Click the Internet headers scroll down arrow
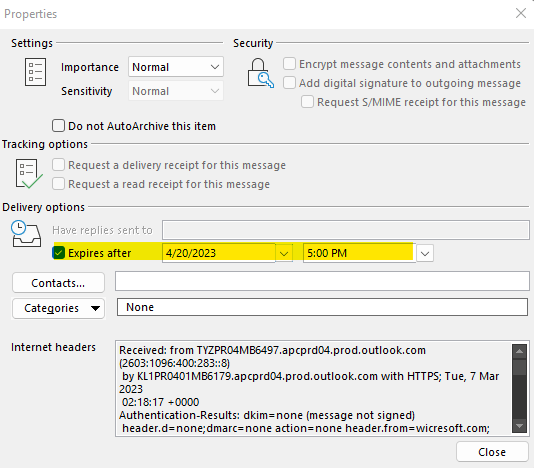 [519, 426]
